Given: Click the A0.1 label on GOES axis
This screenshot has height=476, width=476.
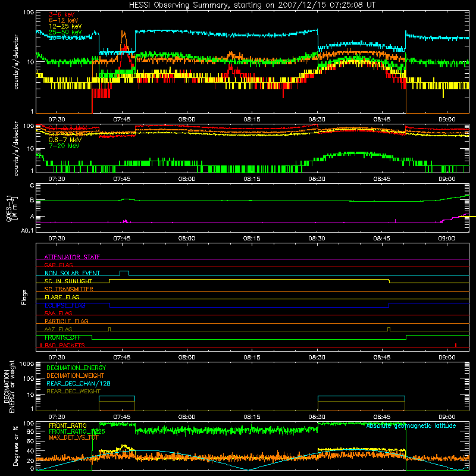Looking at the screenshot, I should pos(27,230).
